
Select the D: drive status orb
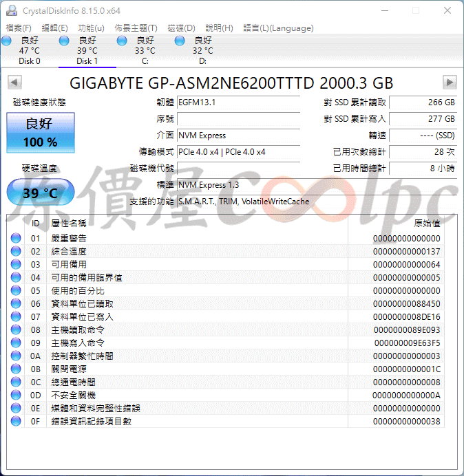(180, 41)
